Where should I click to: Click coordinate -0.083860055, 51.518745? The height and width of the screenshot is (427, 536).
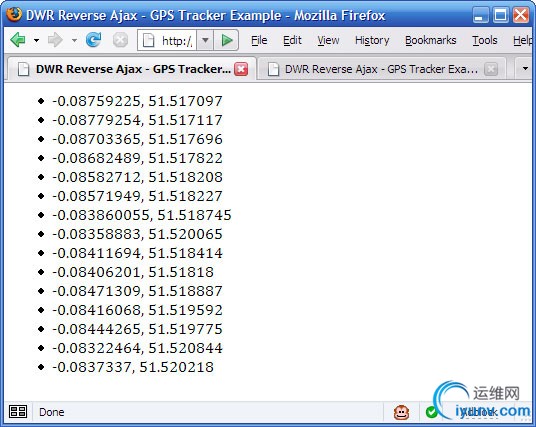click(x=142, y=215)
